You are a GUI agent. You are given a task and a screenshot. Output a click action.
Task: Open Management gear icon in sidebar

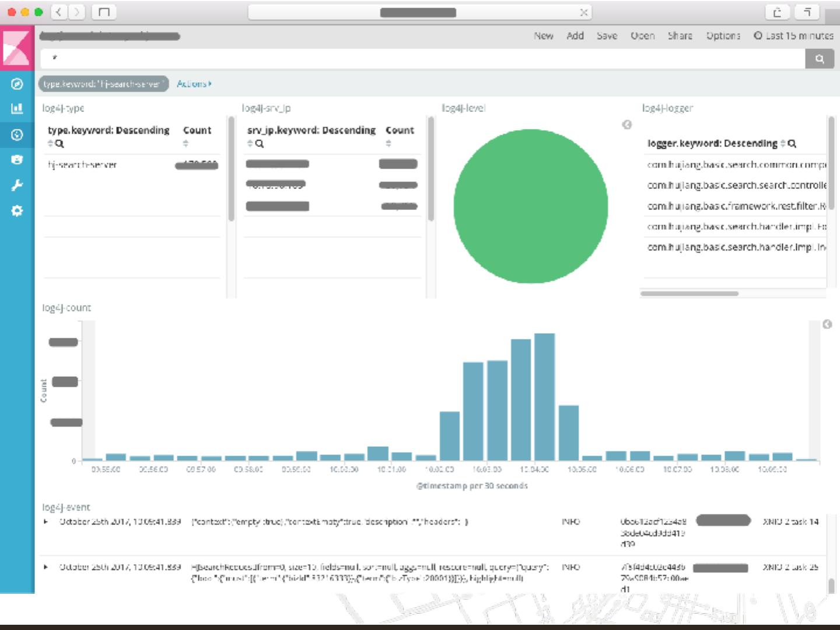click(x=17, y=211)
